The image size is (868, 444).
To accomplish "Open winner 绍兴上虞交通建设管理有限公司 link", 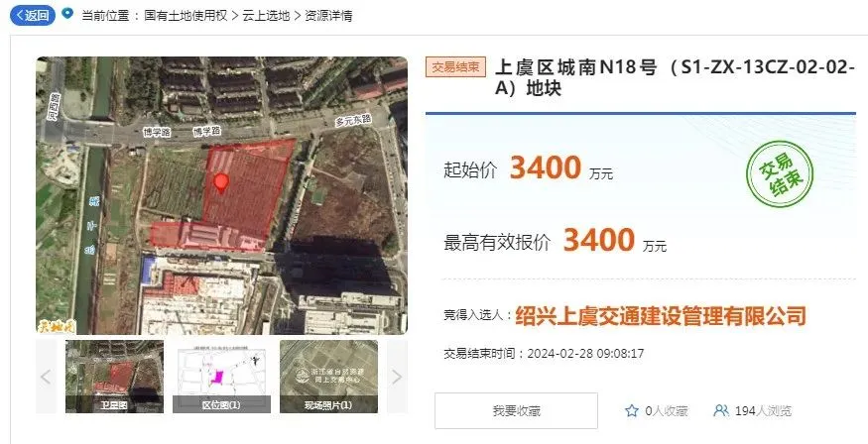I will click(x=661, y=316).
